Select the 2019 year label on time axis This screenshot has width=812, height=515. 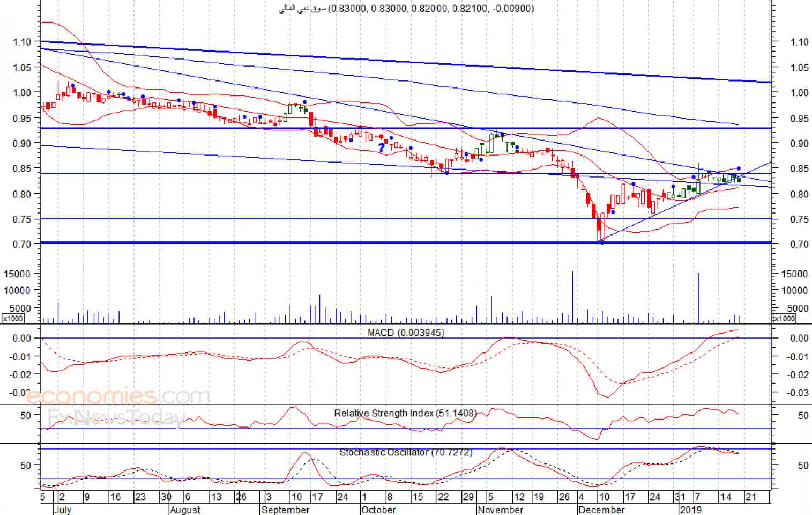[690, 510]
